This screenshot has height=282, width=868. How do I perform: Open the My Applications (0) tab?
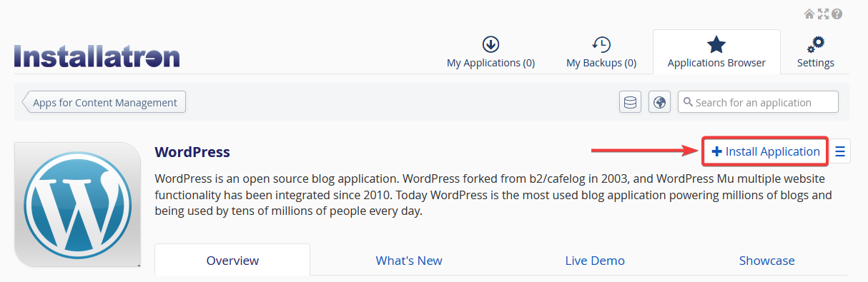(490, 52)
